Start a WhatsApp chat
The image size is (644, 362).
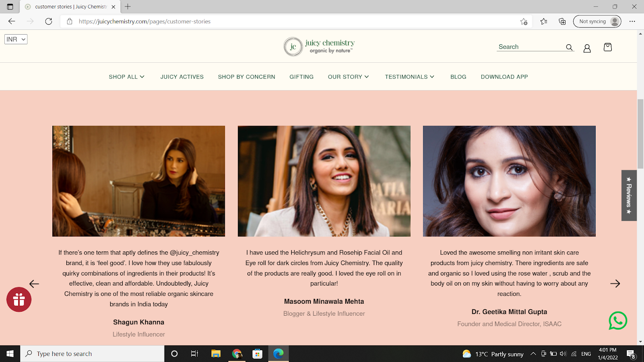[618, 321]
